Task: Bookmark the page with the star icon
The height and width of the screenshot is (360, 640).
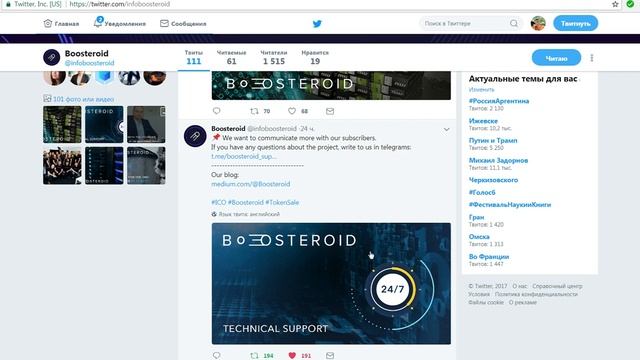Action: (x=615, y=4)
